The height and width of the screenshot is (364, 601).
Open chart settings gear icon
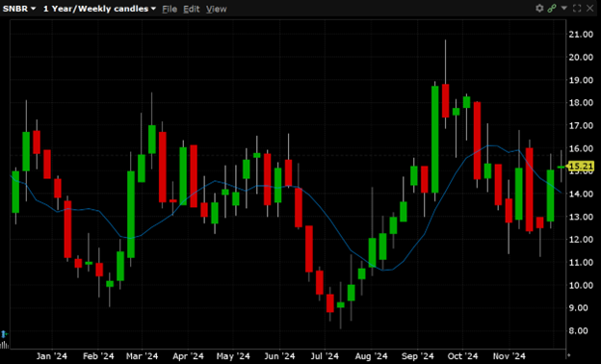[x=539, y=8]
